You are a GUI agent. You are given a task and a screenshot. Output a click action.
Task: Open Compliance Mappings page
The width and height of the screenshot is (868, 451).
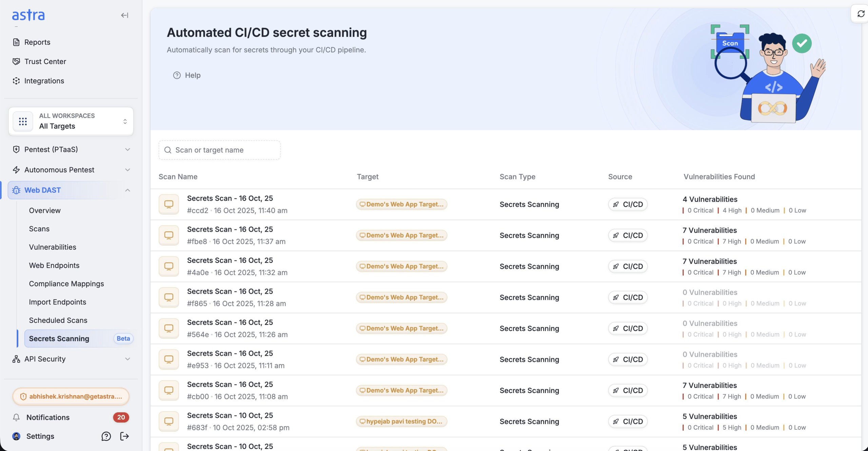tap(66, 284)
